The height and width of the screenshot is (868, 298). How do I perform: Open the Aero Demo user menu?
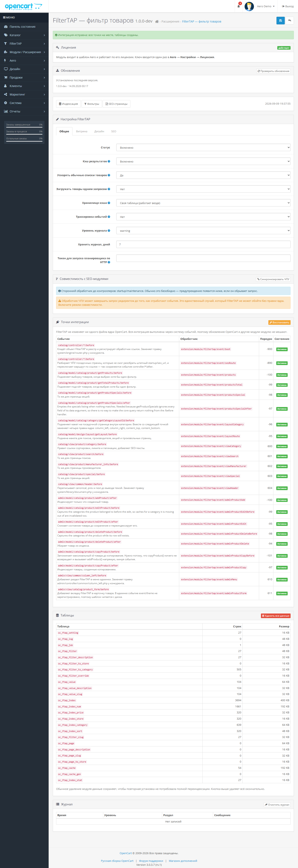(266, 6)
